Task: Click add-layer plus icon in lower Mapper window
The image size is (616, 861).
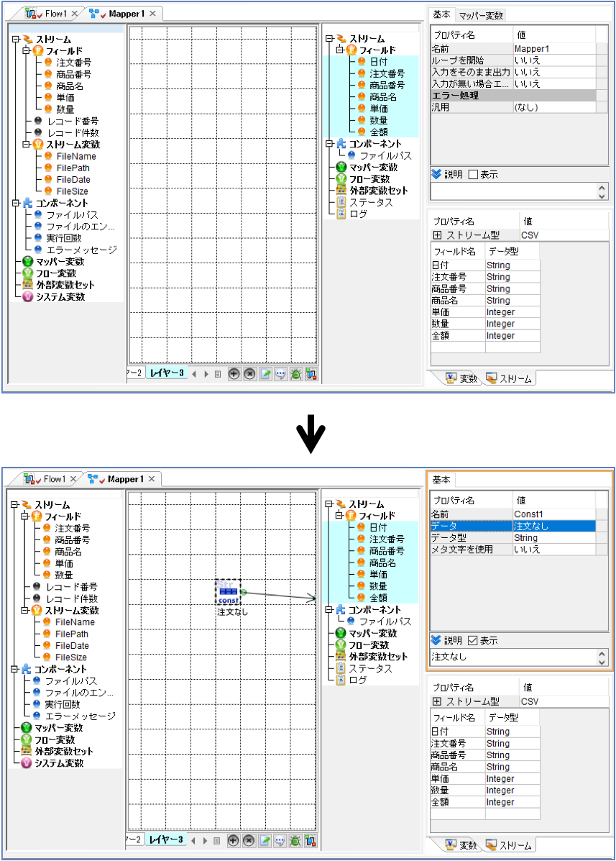Action: point(233,841)
